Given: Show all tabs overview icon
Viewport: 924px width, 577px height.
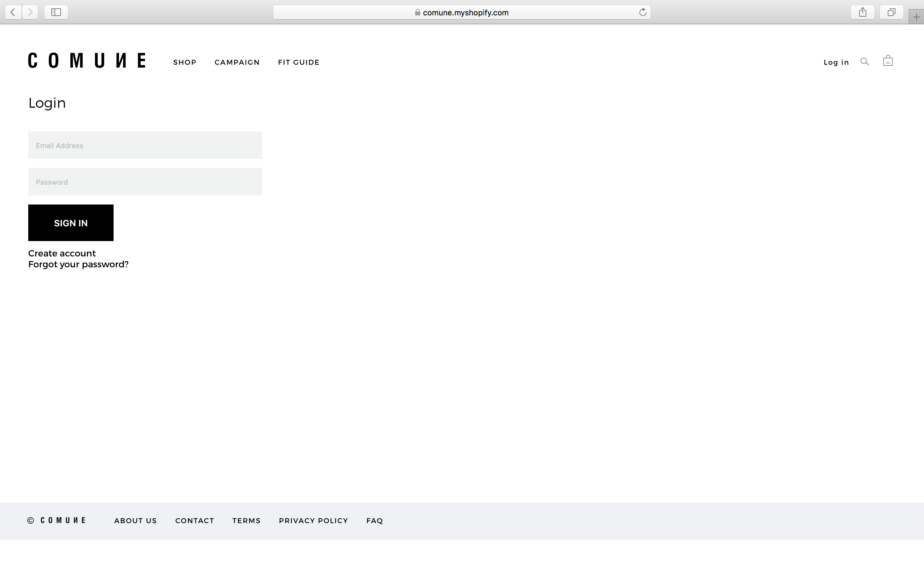Looking at the screenshot, I should pyautogui.click(x=891, y=12).
